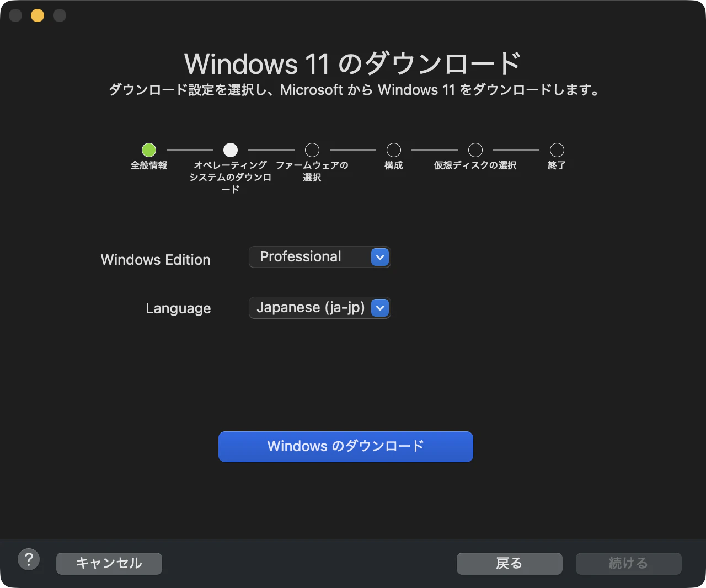Click the Windows Edition label
This screenshot has height=588, width=706.
click(156, 260)
